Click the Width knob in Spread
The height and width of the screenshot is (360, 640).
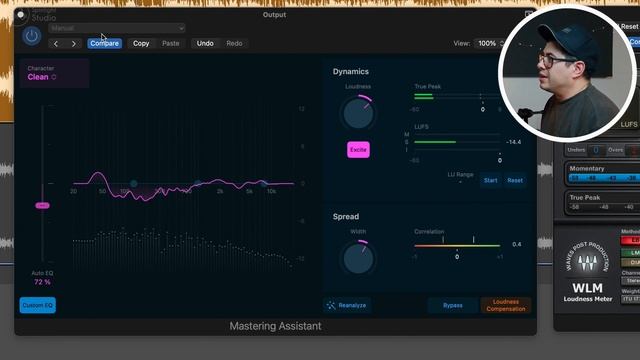click(358, 258)
